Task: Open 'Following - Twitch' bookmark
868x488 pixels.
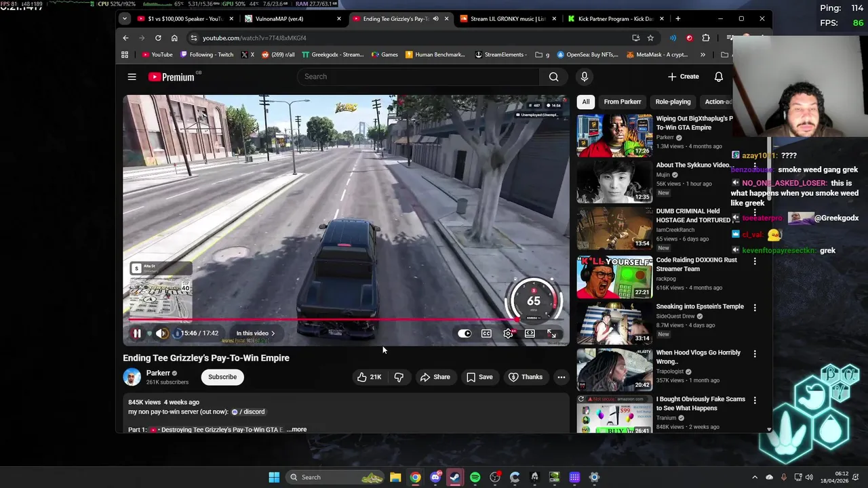Action: (x=207, y=55)
